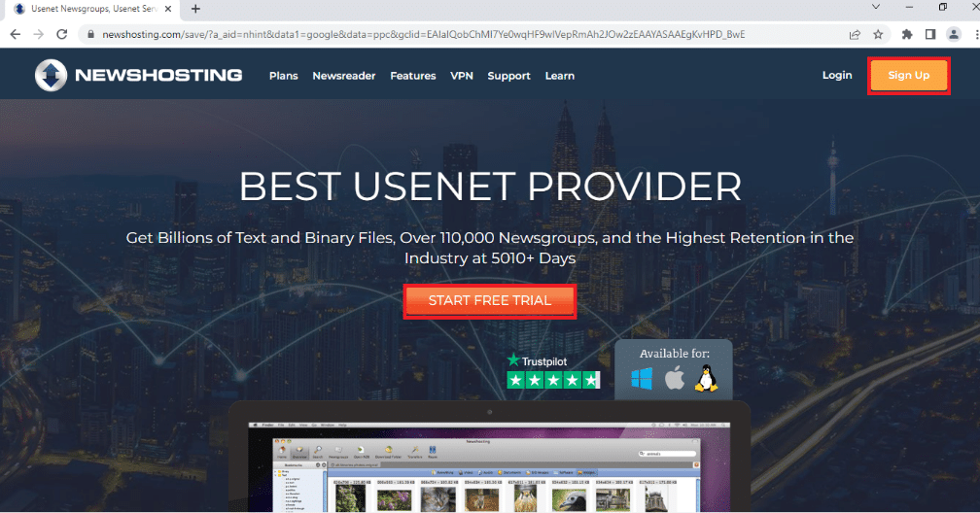Click the NEWSHOSTING wordmark text
The width and height of the screenshot is (980, 513).
pyautogui.click(x=158, y=76)
